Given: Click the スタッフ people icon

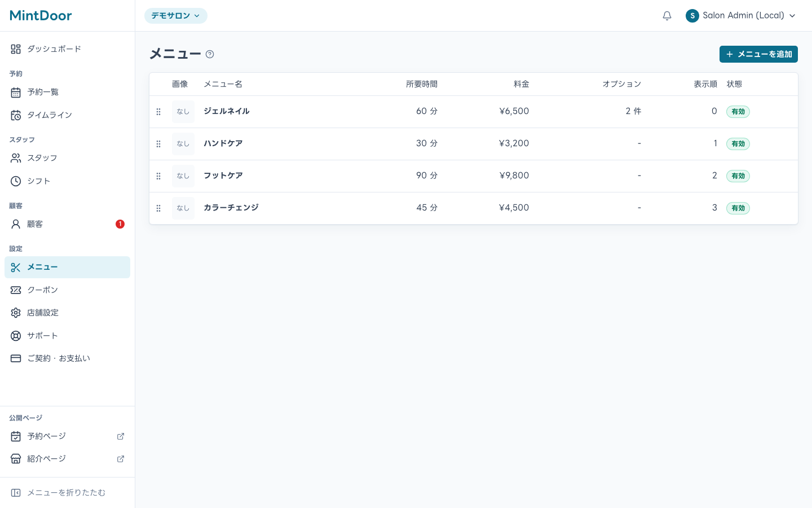Looking at the screenshot, I should (x=16, y=158).
